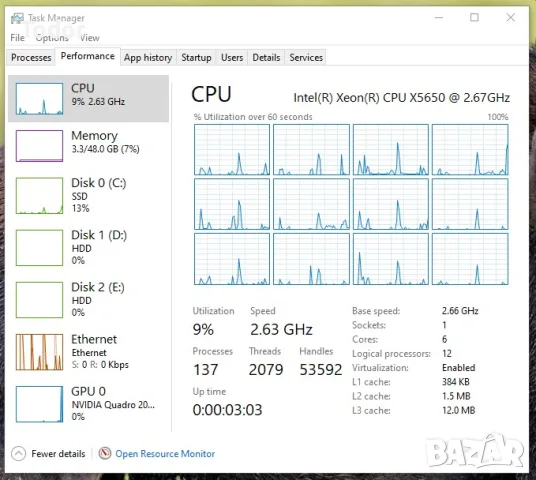Click the 53592 handles value

click(x=321, y=370)
